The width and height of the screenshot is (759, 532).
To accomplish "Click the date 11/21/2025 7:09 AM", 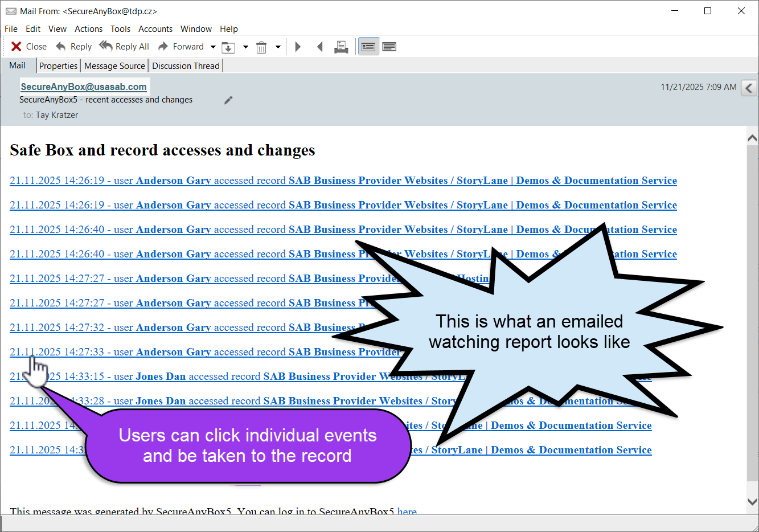I will point(699,87).
